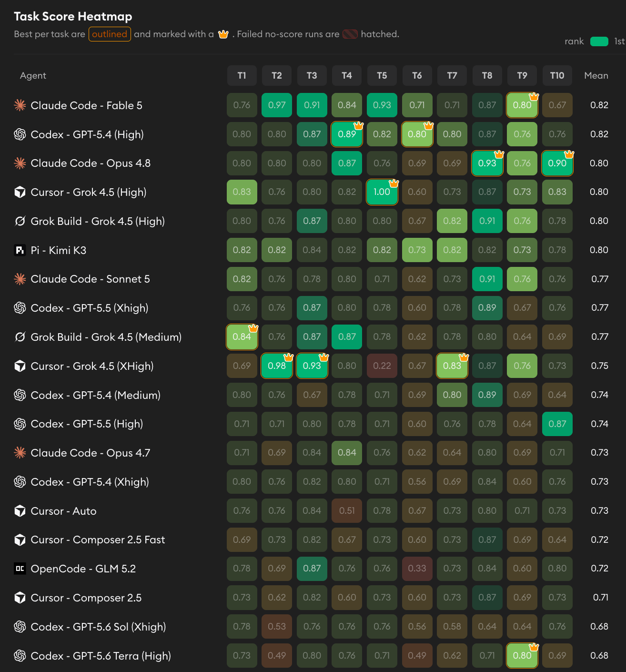The height and width of the screenshot is (672, 626).
Task: Click the Pi - Kimi K3 agent icon
Action: coord(20,250)
